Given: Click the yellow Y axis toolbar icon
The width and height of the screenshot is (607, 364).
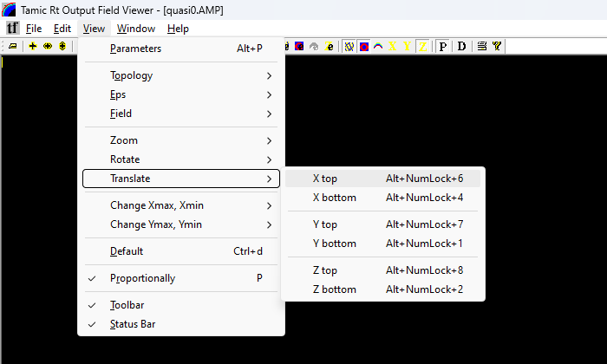Looking at the screenshot, I should click(x=407, y=47).
